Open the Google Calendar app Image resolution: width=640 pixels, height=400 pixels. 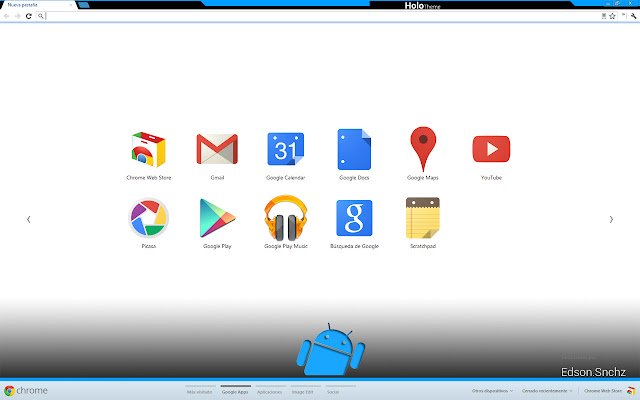[285, 149]
